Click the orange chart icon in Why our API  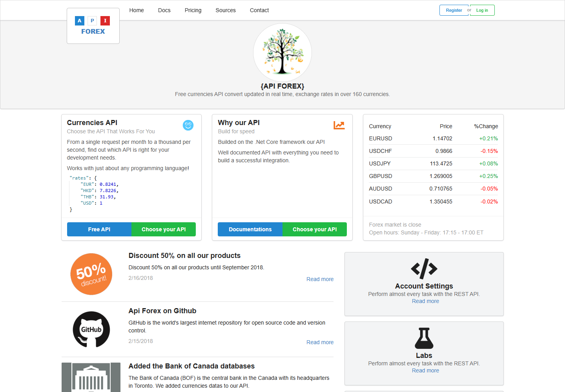(x=339, y=125)
